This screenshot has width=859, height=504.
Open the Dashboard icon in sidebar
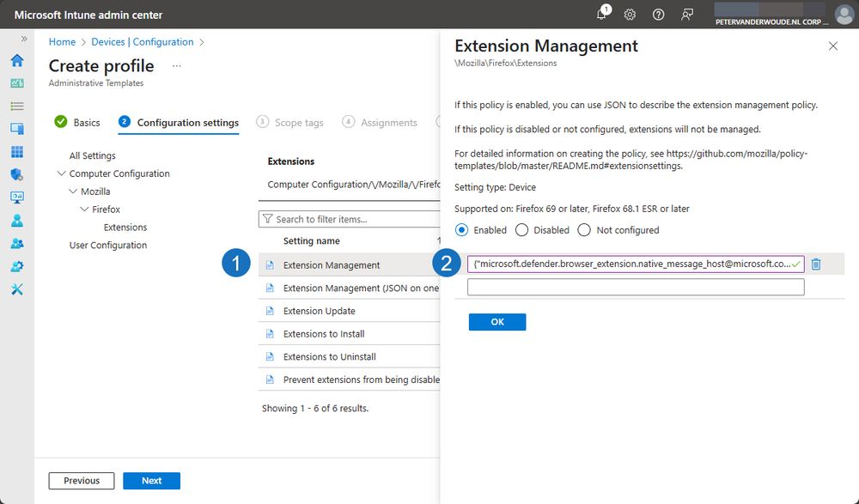(x=17, y=83)
